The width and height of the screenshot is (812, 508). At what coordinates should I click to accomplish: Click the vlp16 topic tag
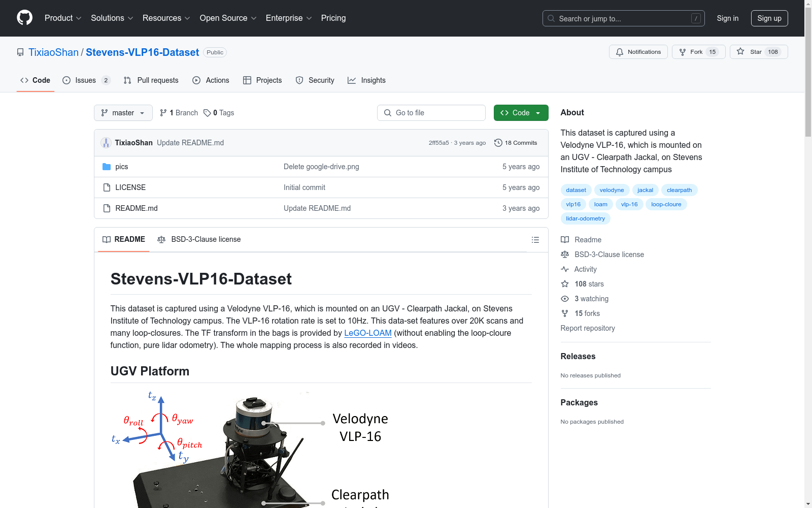coord(573,204)
